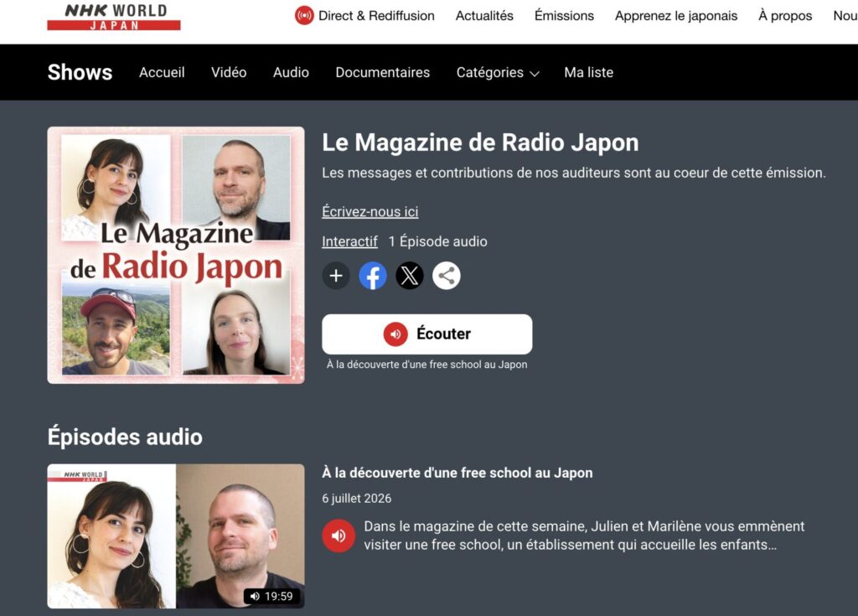Click the caption under the Écouter button

click(x=426, y=365)
